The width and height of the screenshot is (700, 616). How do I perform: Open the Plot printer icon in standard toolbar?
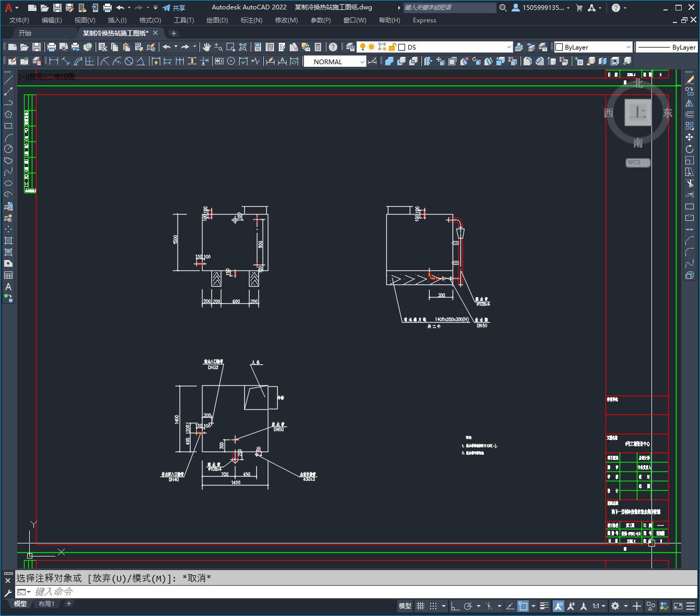coord(52,47)
